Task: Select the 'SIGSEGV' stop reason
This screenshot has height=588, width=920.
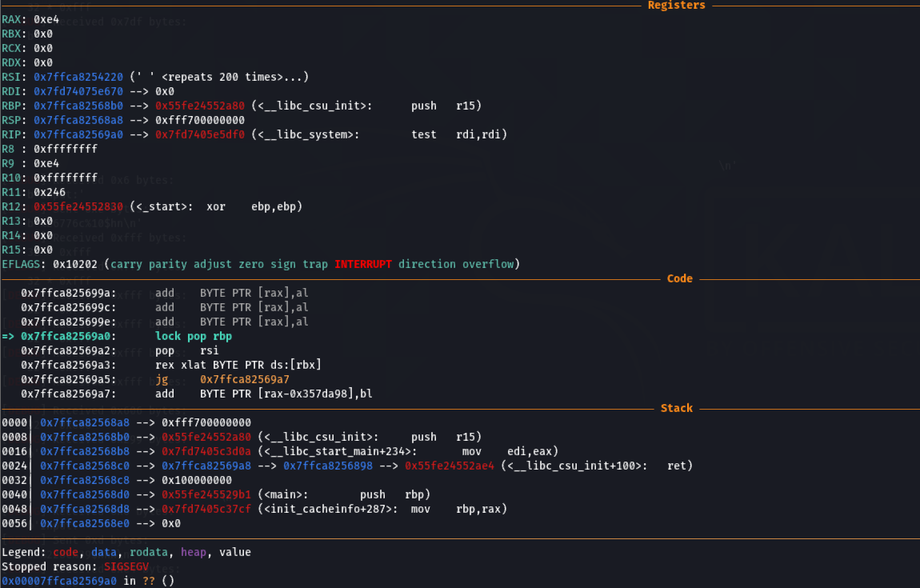Action: click(x=126, y=567)
